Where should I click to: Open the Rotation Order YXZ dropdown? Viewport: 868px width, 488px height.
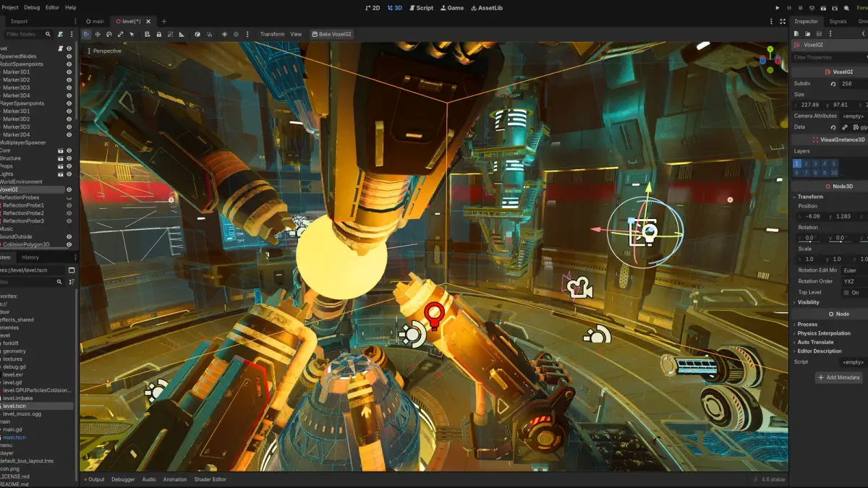tap(854, 281)
